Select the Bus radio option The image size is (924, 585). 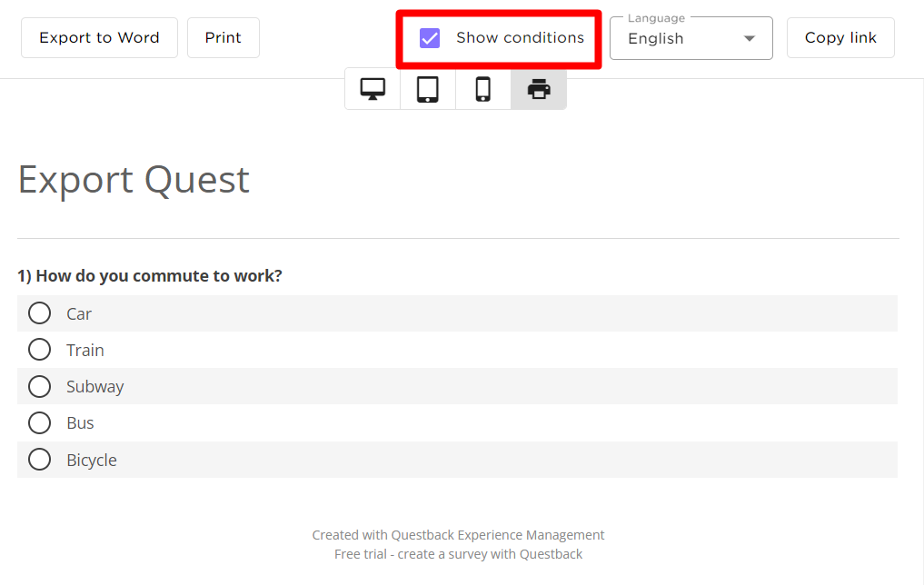pyautogui.click(x=39, y=423)
